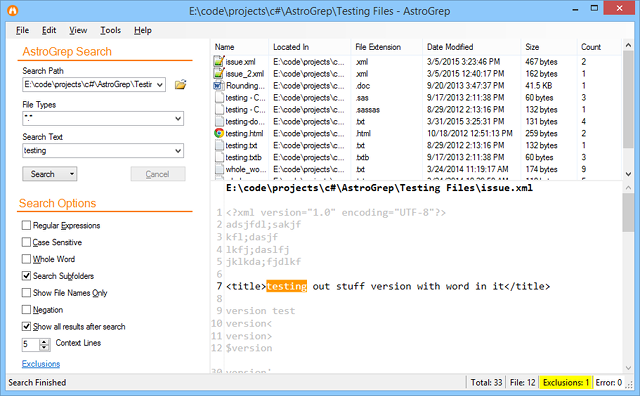Screen dimensions: 640x396
Task: Click preview line 'version test'
Action: pyautogui.click(x=260, y=311)
